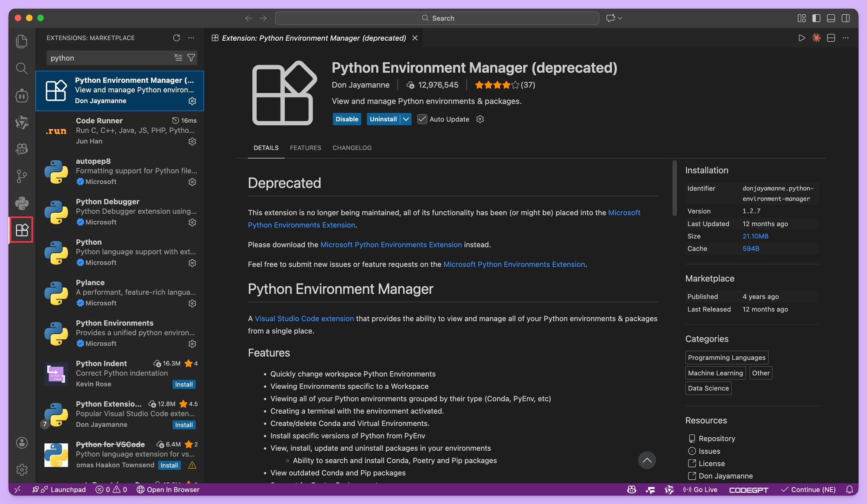Expand the Uninstall dropdown arrow
The image size is (867, 504).
click(406, 119)
